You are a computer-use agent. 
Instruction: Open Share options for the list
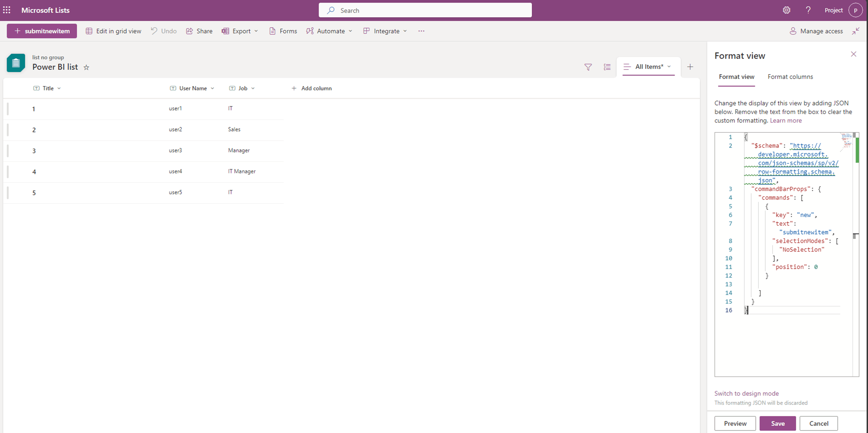pyautogui.click(x=190, y=31)
